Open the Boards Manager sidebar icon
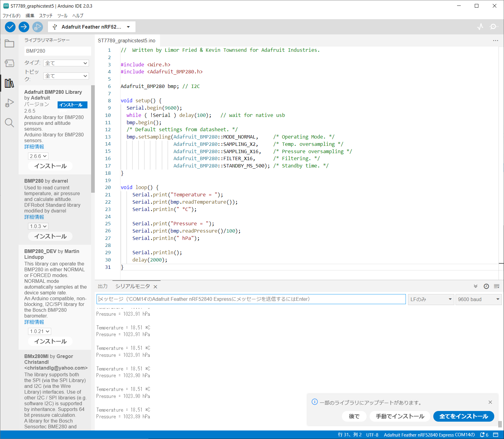This screenshot has width=504, height=439. point(9,63)
